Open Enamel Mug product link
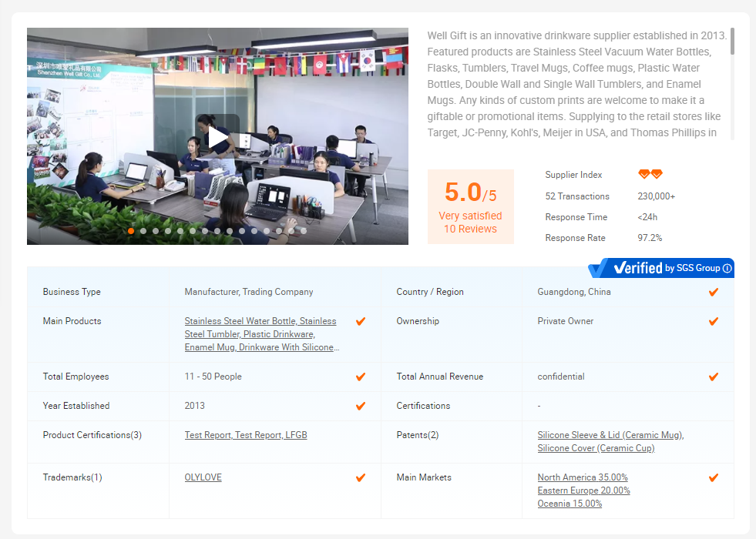This screenshot has width=756, height=539. [x=210, y=347]
